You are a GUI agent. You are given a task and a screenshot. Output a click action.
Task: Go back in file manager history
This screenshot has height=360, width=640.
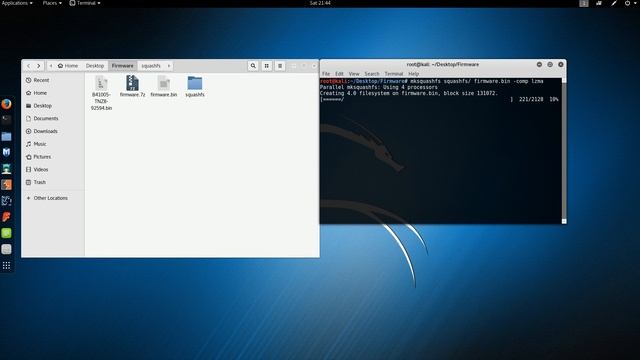click(28, 66)
